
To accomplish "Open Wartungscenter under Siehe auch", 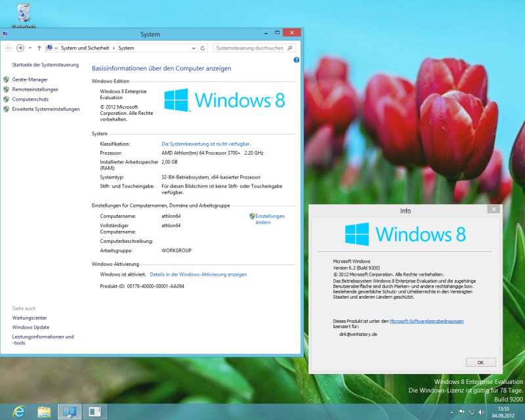I will pos(30,318).
